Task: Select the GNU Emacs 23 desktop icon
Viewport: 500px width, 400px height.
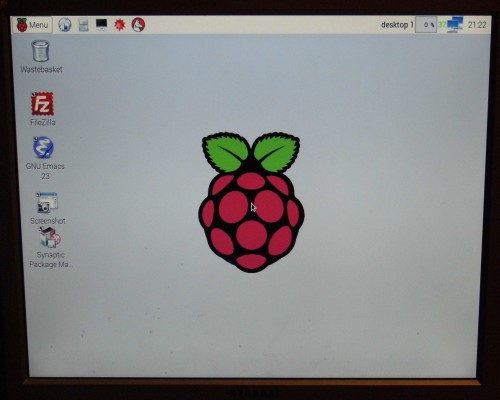Action: click(45, 158)
